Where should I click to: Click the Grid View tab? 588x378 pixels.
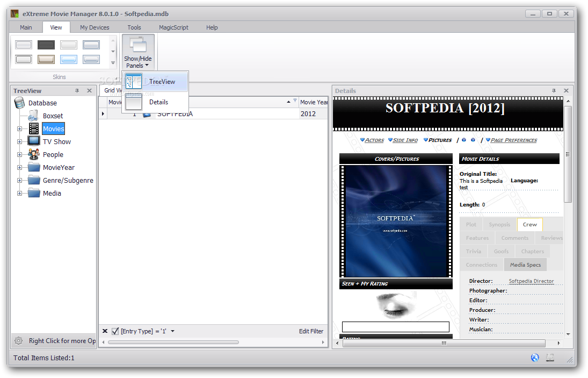(113, 90)
